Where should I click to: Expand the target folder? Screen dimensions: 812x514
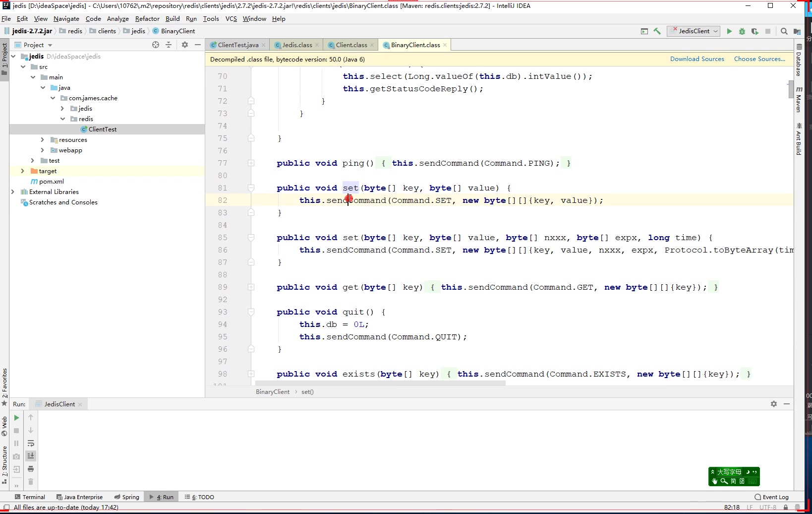[x=23, y=171]
